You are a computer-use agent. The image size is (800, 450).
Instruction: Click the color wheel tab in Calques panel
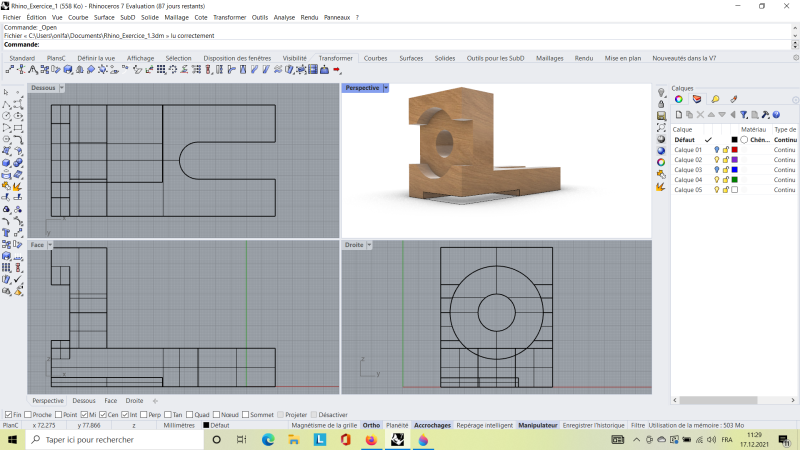[x=678, y=99]
